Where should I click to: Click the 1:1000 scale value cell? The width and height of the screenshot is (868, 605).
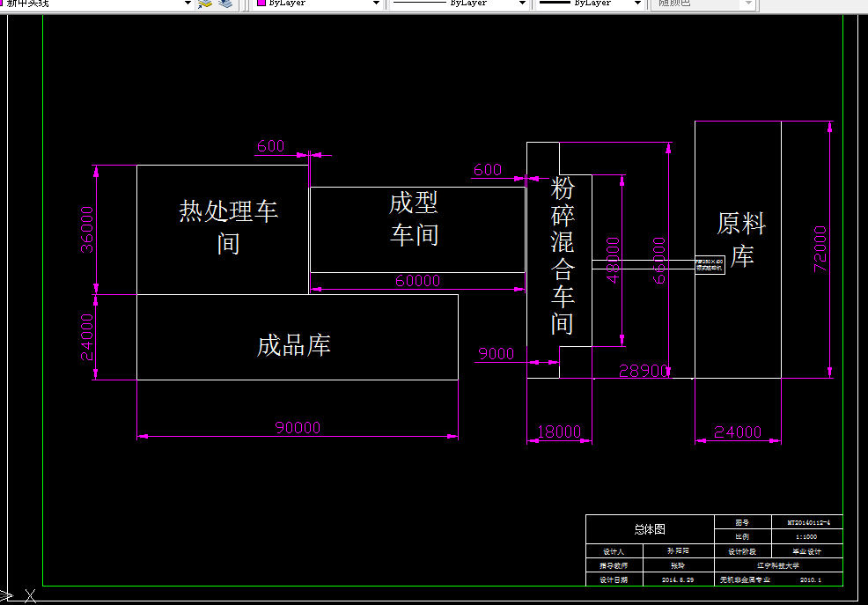[807, 535]
